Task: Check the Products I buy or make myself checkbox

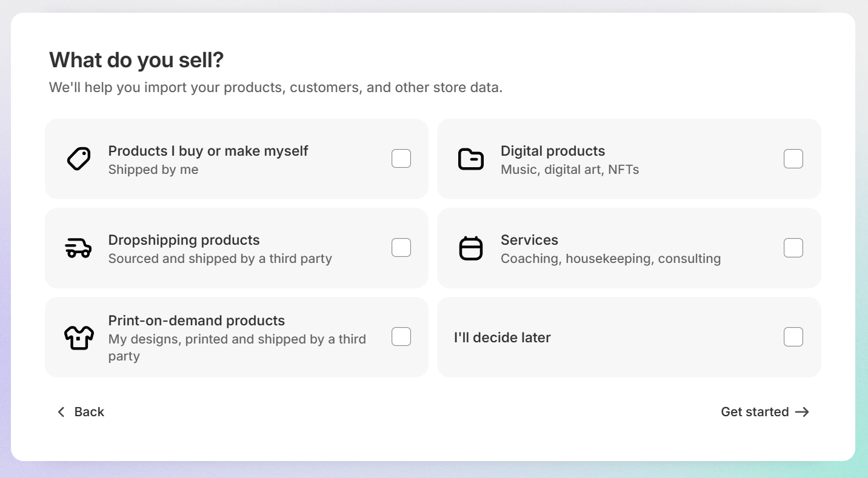Action: [401, 158]
